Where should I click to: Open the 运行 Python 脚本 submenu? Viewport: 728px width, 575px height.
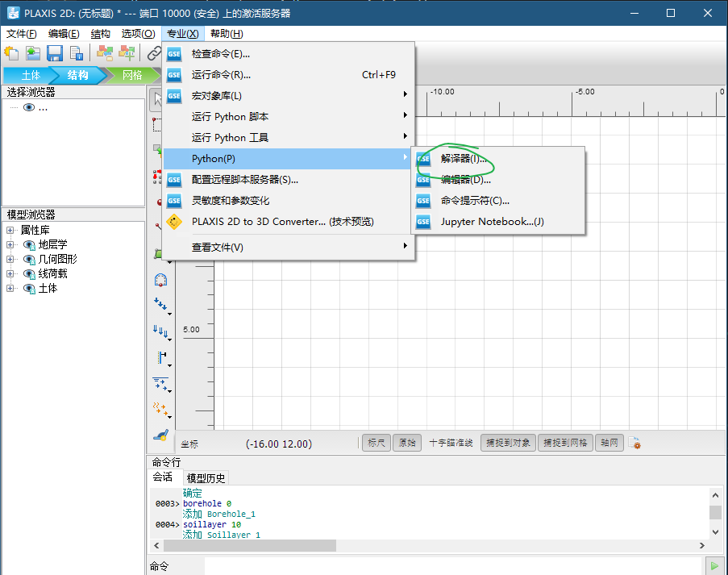coord(289,117)
